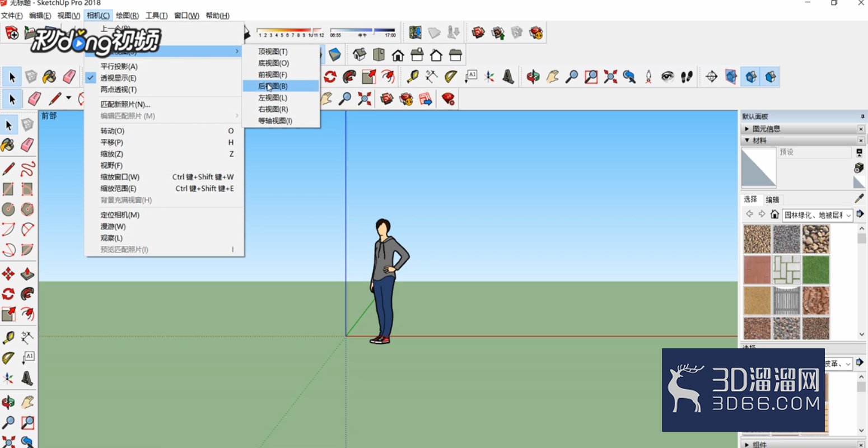Image resolution: width=868 pixels, height=448 pixels.
Task: Choose the Follow Me tool in top toolbar
Action: [349, 77]
